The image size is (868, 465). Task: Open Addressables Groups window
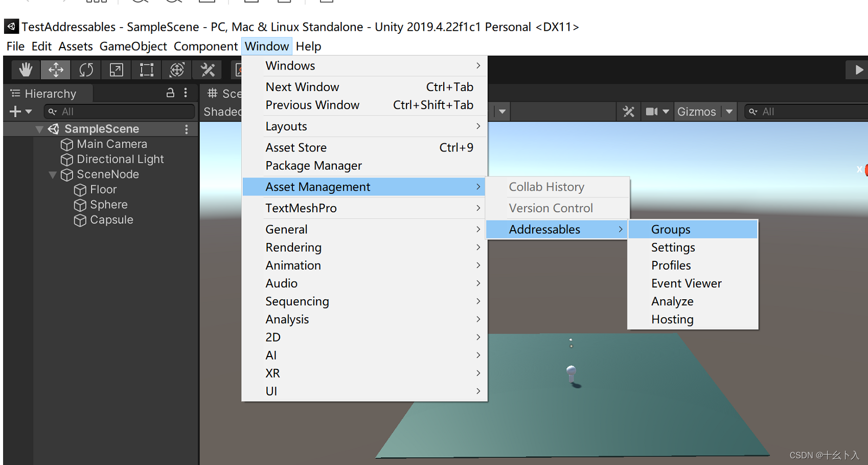tap(693, 230)
